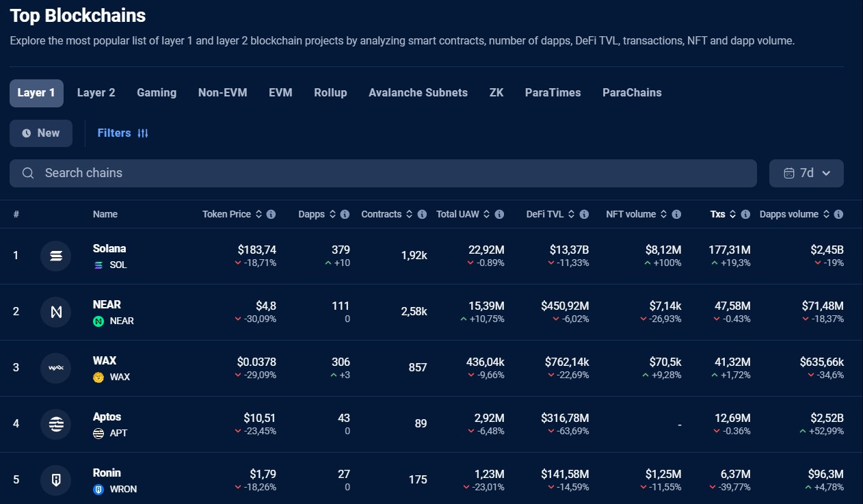
Task: Click the Aptos chain logo
Action: coord(55,425)
